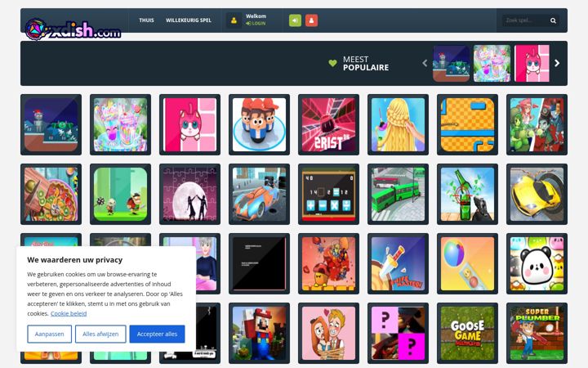This screenshot has width=588, height=368.
Task: Open the anime zombie girls game tile
Action: click(537, 124)
